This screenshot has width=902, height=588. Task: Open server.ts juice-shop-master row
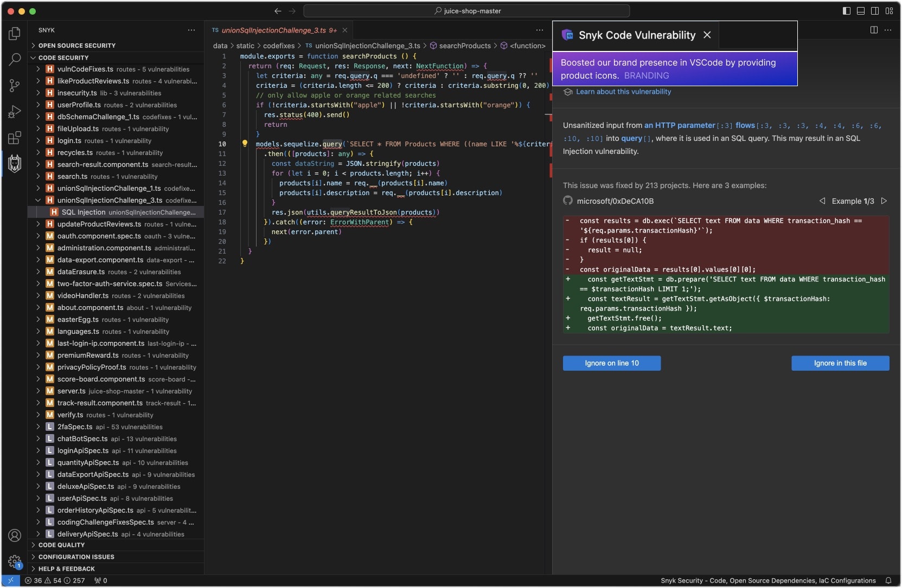click(116, 391)
